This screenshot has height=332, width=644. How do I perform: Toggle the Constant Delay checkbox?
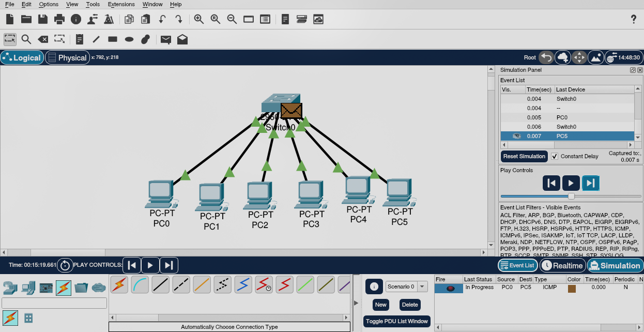coord(555,156)
